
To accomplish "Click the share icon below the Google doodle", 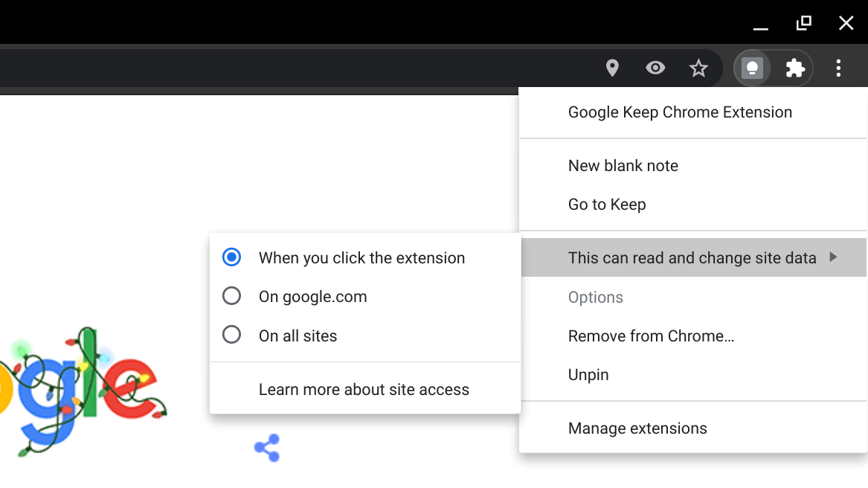I will click(x=267, y=448).
